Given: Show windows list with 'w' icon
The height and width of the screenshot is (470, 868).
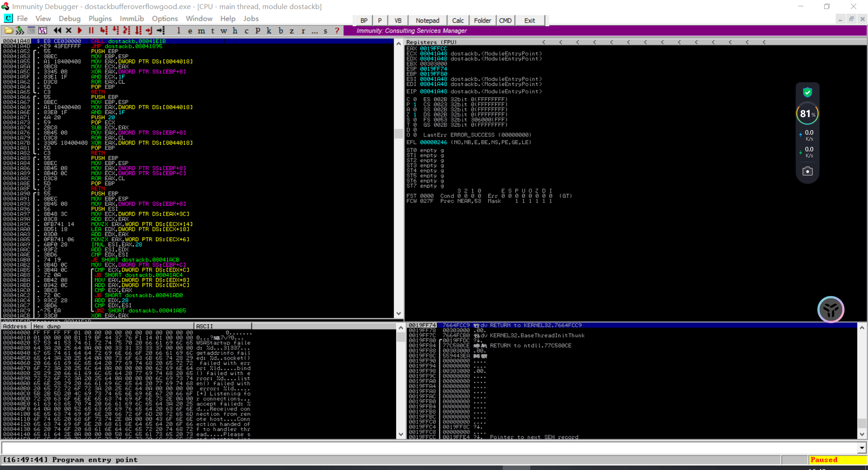Looking at the screenshot, I should click(224, 31).
